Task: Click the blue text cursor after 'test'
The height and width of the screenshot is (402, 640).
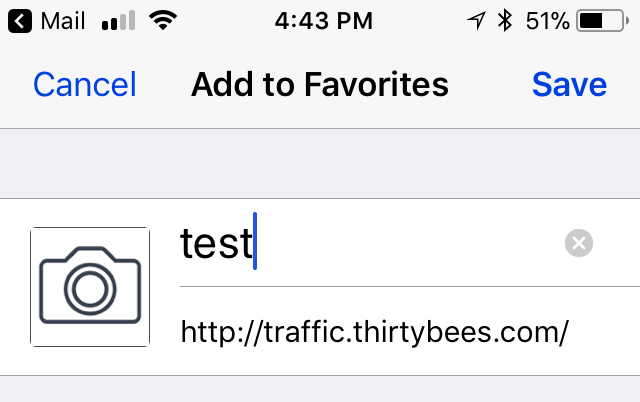Action: [x=256, y=241]
